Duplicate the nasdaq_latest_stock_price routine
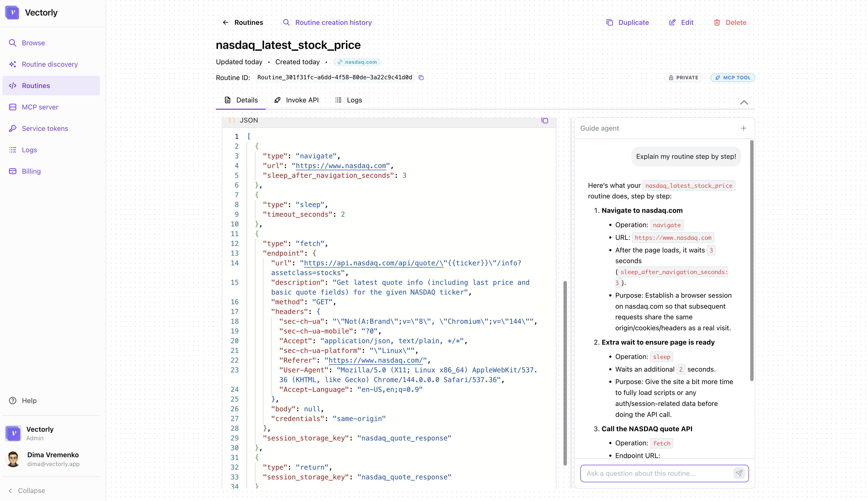 point(627,22)
